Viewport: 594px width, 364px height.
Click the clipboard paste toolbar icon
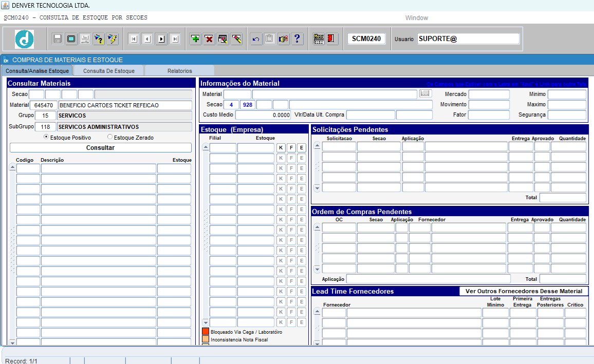click(x=269, y=39)
